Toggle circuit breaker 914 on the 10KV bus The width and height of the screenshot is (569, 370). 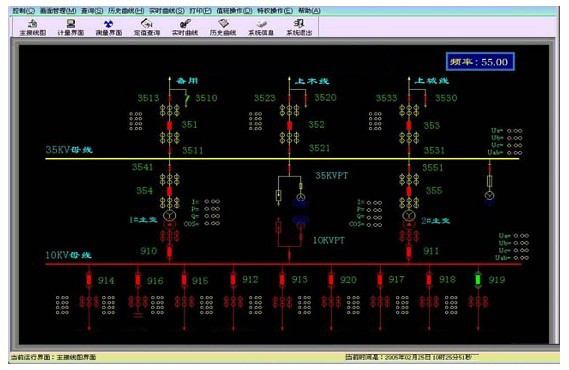(x=89, y=280)
